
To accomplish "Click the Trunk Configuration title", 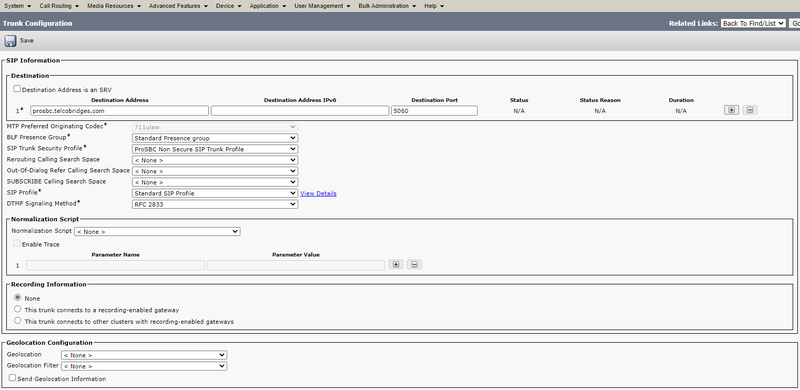I will [37, 23].
